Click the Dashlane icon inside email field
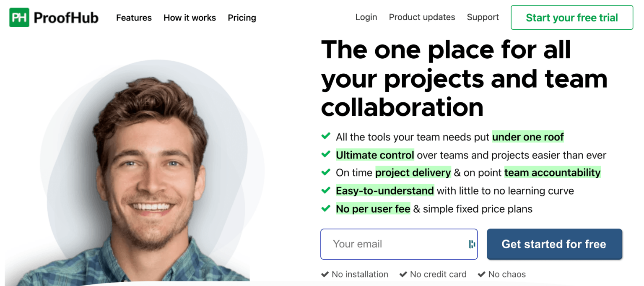The image size is (644, 286). [x=471, y=244]
